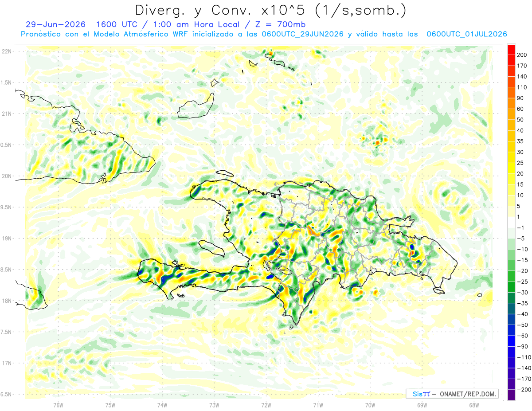Click the '76W' longitude label
Image resolution: width=532 pixels, height=411 pixels.
pos(58,404)
